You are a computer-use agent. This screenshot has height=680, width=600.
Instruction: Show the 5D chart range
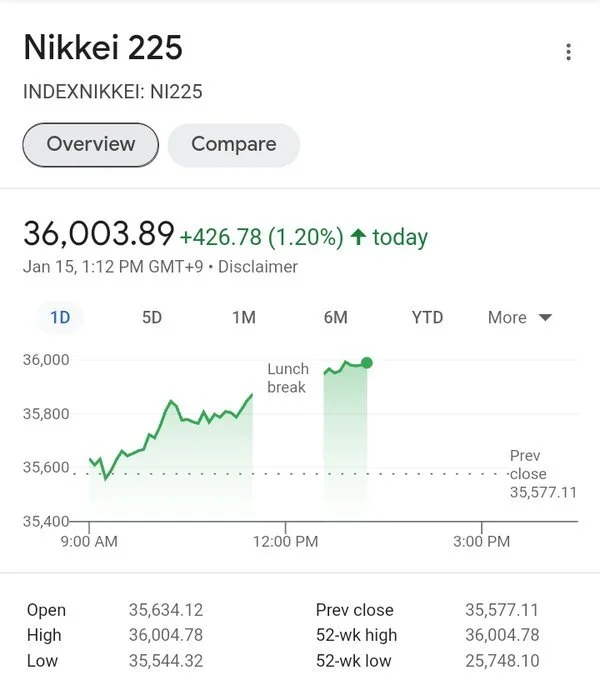coord(152,317)
